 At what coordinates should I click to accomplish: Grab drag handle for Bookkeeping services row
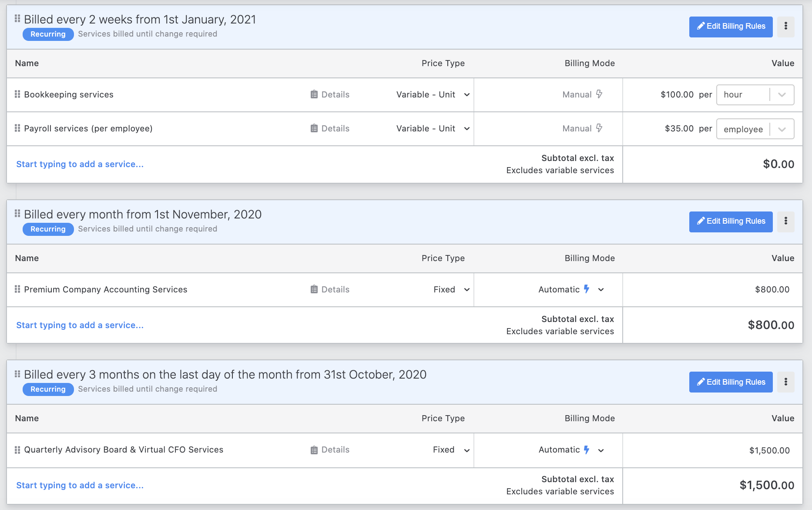[x=17, y=94]
